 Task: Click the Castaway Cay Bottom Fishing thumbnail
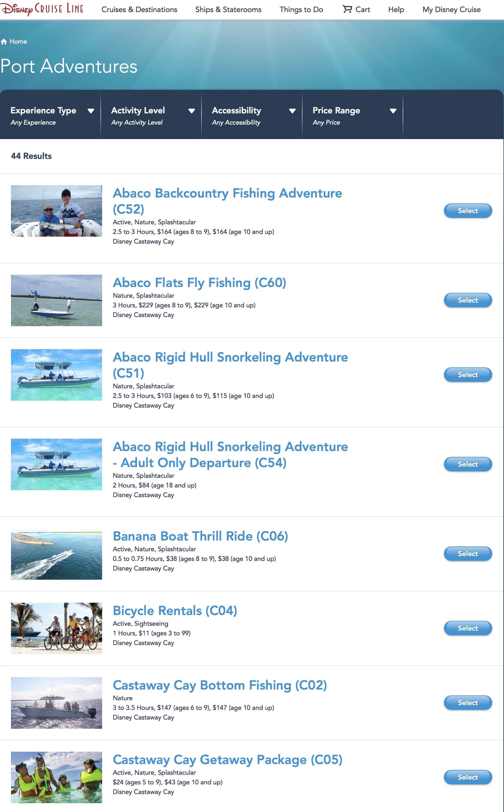pyautogui.click(x=56, y=703)
